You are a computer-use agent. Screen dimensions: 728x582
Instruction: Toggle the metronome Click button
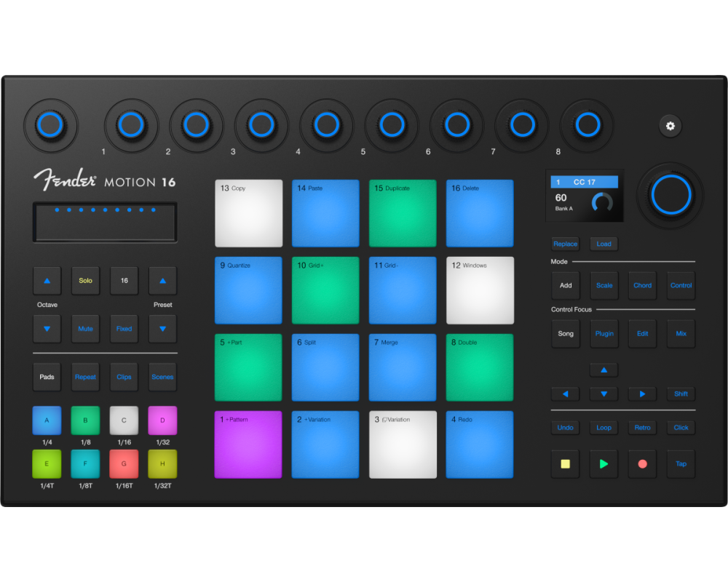click(x=681, y=428)
